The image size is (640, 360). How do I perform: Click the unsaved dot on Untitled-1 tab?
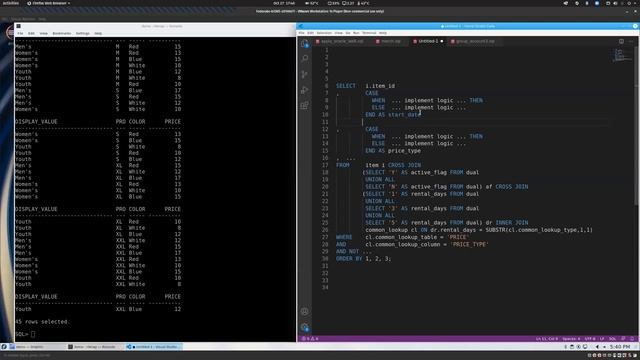click(442, 41)
